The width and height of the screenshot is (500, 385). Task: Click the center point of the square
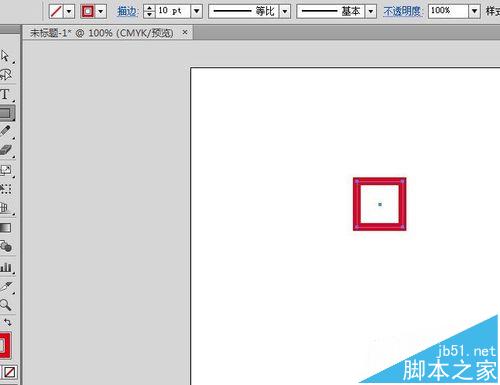click(380, 204)
